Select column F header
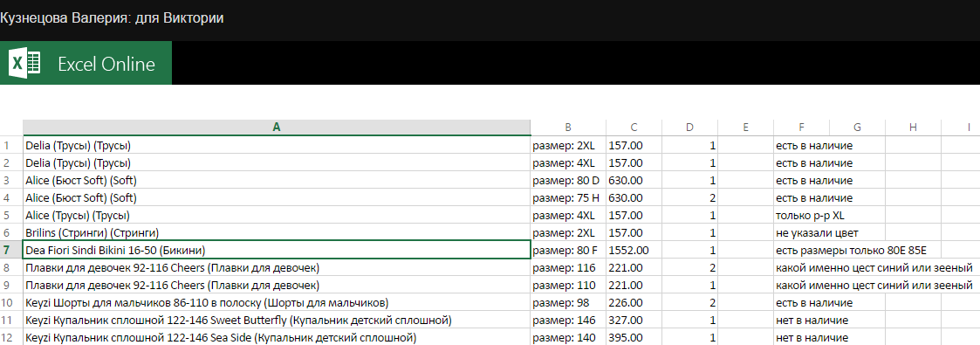Viewport: 980px width, 345px height. click(801, 127)
